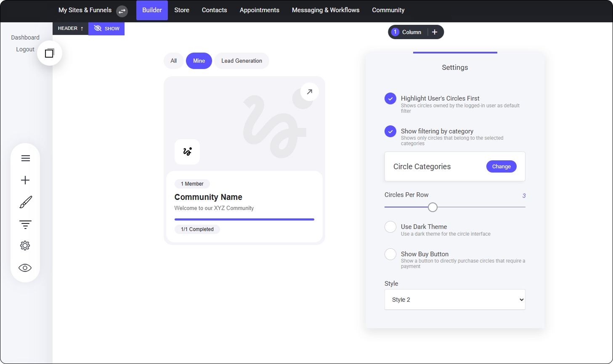Viewport: 613px width, 364px height.
Task: Open the hamburger menu in left toolbar
Action: tap(25, 158)
